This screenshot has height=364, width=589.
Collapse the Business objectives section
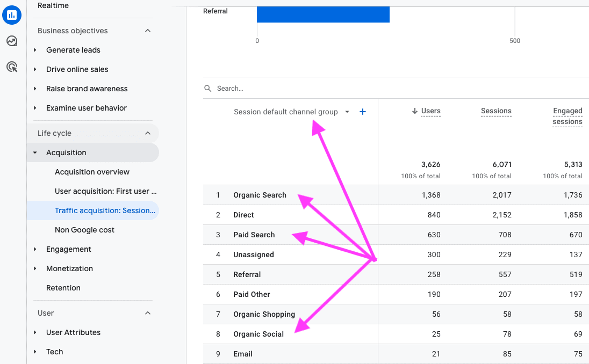pyautogui.click(x=148, y=31)
